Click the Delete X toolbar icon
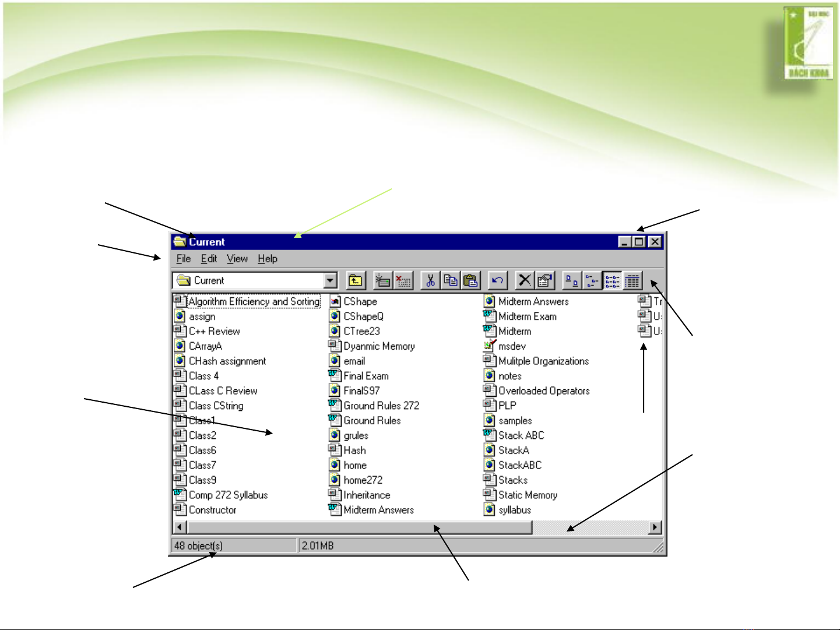Image resolution: width=840 pixels, height=630 pixels. [525, 281]
